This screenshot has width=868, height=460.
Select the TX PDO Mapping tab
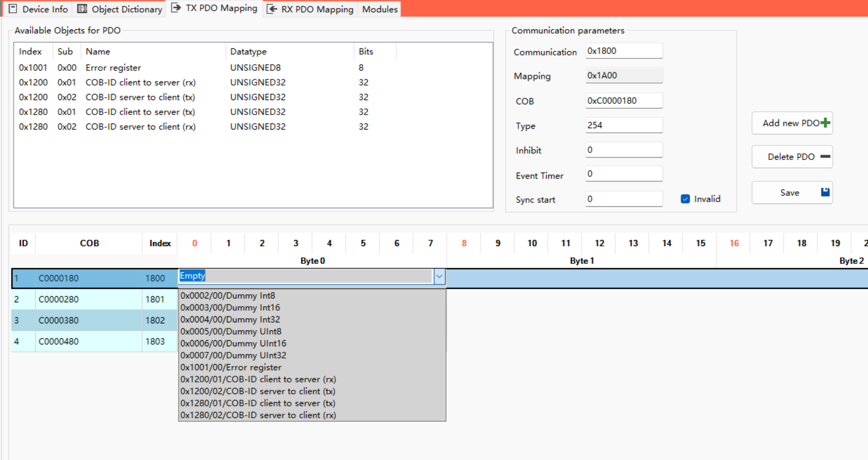(x=214, y=8)
